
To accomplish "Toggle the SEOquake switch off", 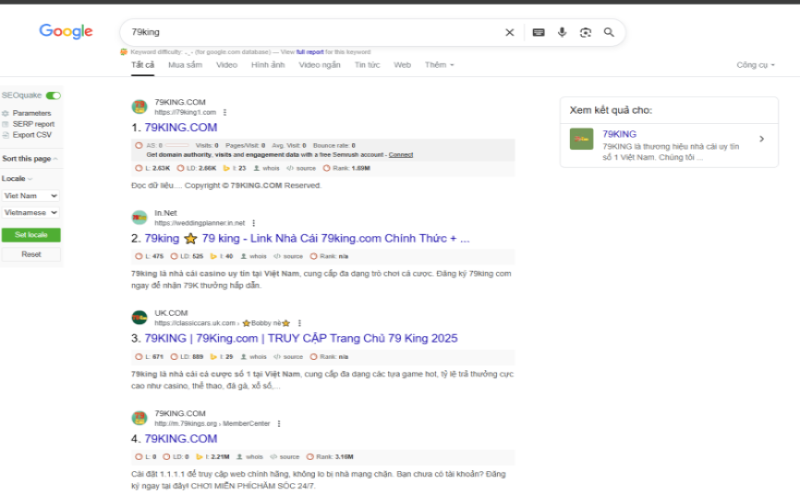I will point(53,95).
